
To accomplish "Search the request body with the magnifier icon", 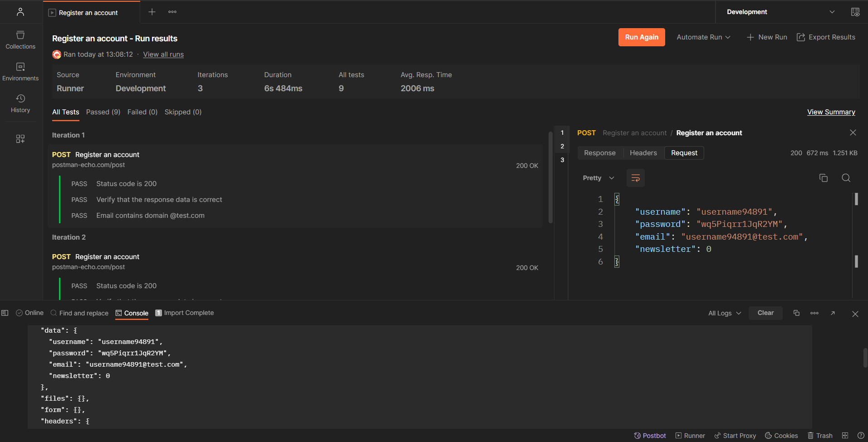I will [846, 178].
